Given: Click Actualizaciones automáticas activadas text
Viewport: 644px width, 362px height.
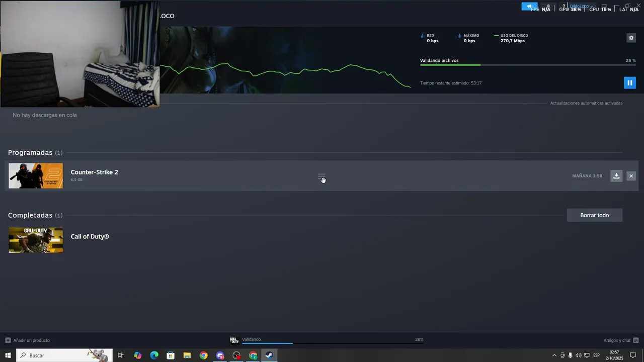Looking at the screenshot, I should pos(586,103).
